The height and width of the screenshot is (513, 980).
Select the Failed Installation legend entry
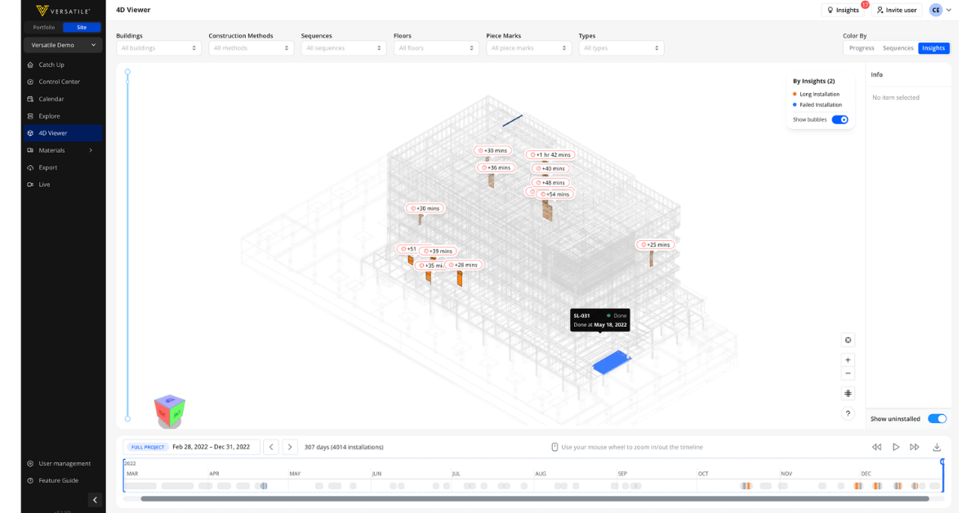pyautogui.click(x=817, y=105)
